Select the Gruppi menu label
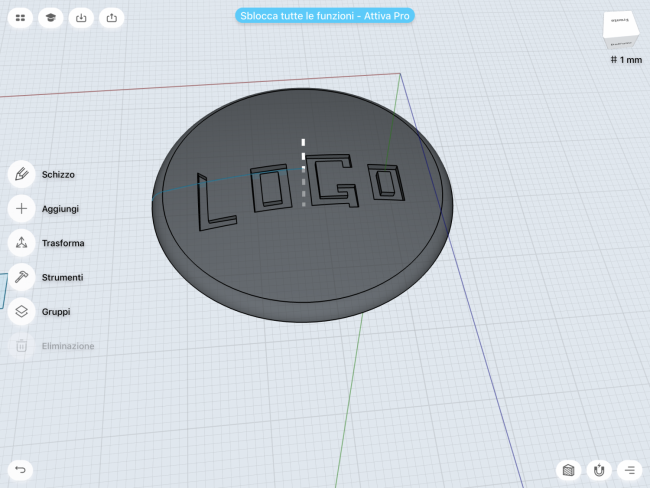 (x=56, y=312)
